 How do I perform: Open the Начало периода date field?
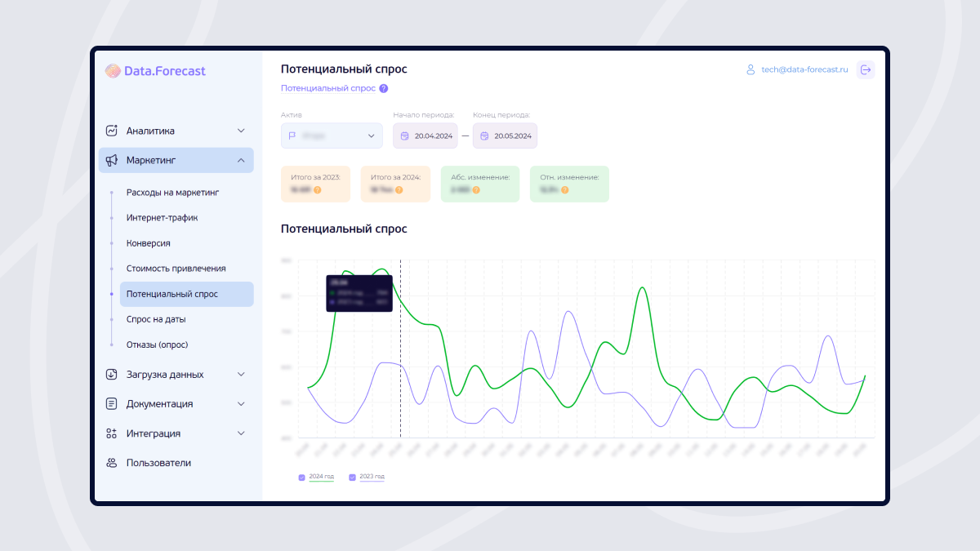425,136
